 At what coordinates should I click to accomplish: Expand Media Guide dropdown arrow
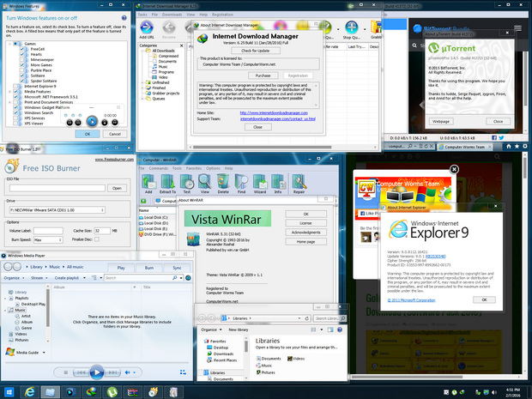click(44, 353)
